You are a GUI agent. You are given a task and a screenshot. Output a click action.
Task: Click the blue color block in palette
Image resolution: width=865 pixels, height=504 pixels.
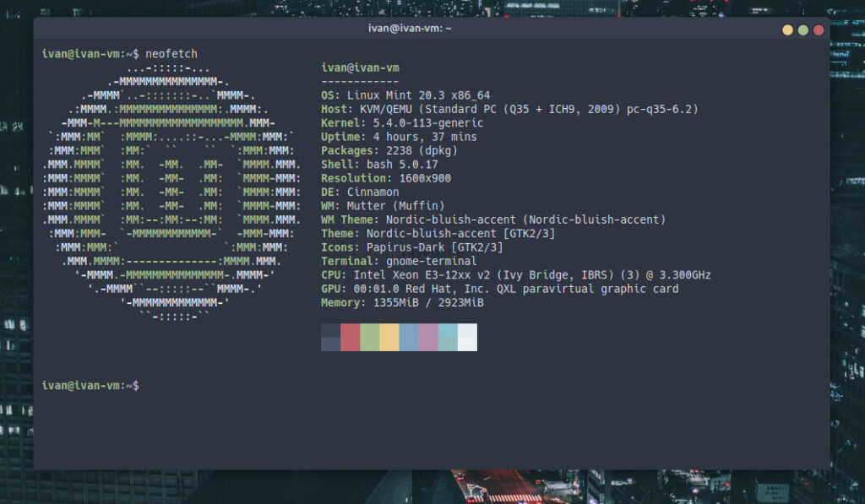pos(409,337)
